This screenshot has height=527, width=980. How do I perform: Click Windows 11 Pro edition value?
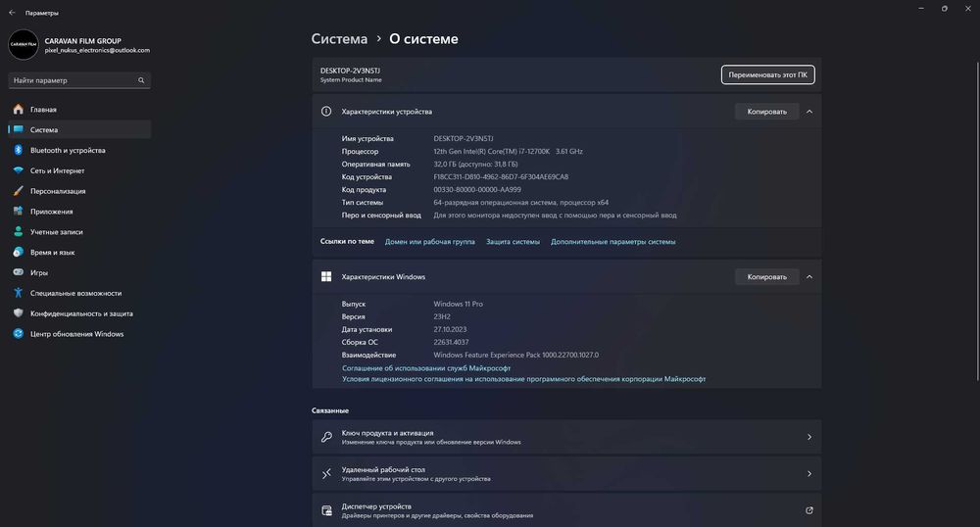click(458, 304)
